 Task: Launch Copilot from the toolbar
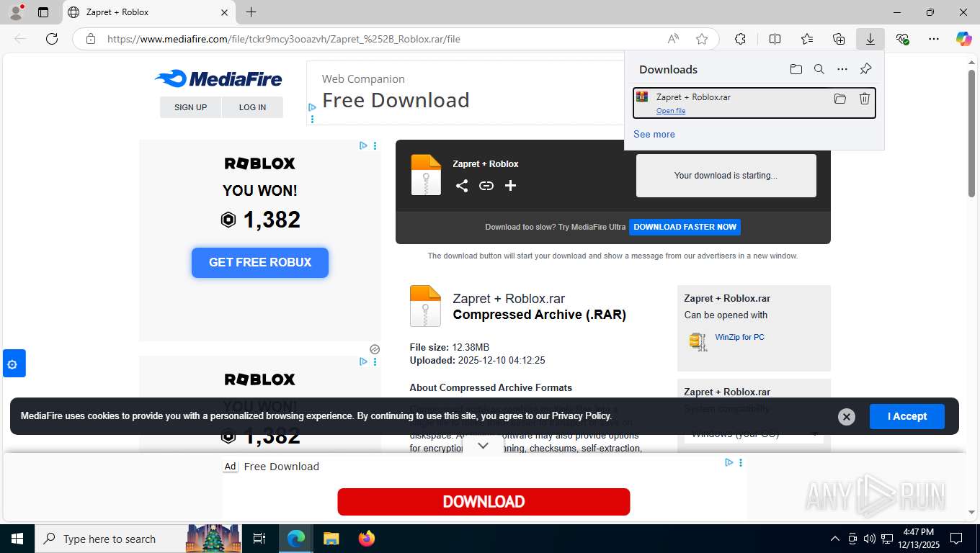coord(964,39)
